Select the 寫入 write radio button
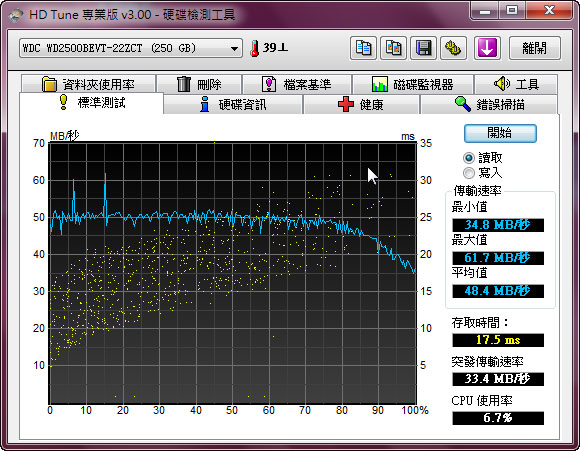 tap(468, 173)
